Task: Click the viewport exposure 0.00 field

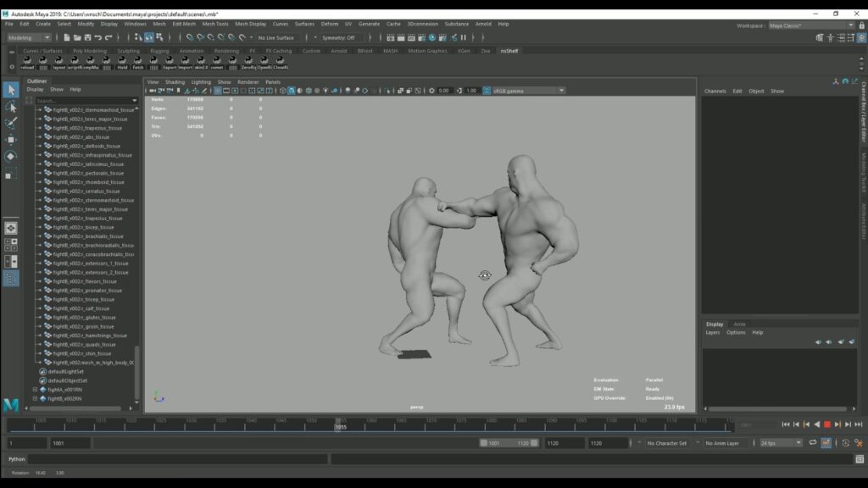Action: (444, 91)
